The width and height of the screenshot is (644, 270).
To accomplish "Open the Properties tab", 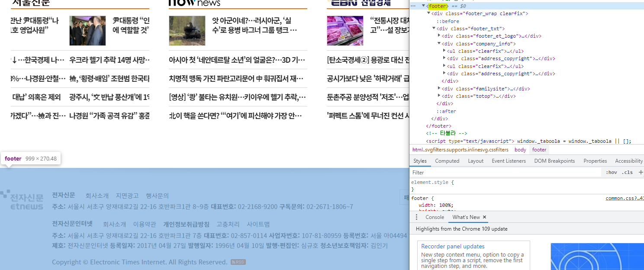I will point(595,161).
